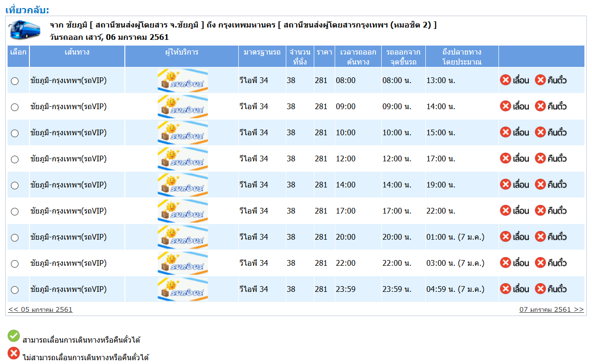592x364 pixels.
Task: Click วีไอพี 34 in the 17:00 row
Action: pyautogui.click(x=254, y=211)
